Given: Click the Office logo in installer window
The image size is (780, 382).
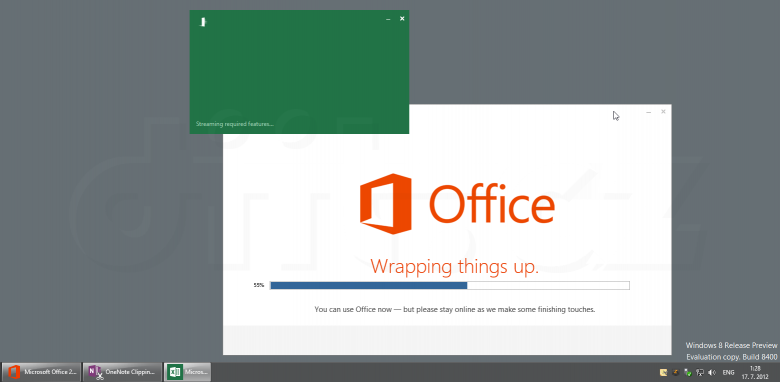Looking at the screenshot, I should coord(386,203).
